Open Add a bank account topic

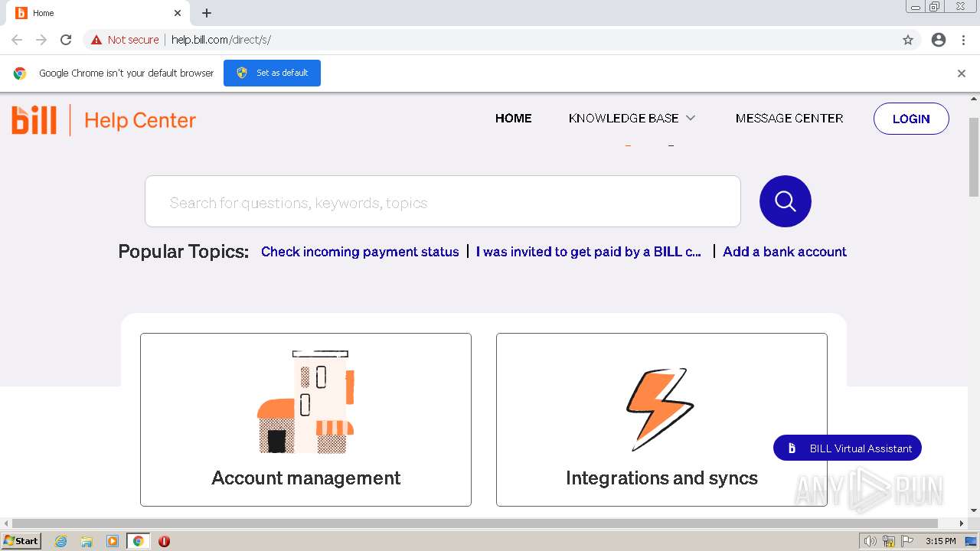point(785,252)
